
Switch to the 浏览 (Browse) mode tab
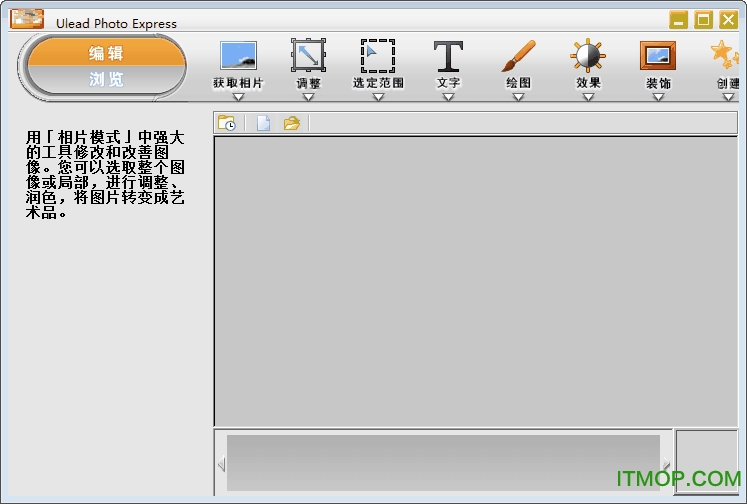click(x=106, y=79)
